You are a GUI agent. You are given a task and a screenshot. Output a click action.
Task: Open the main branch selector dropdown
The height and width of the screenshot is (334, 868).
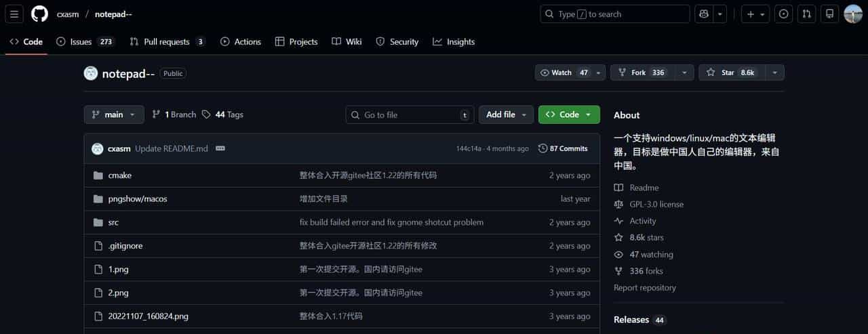114,114
